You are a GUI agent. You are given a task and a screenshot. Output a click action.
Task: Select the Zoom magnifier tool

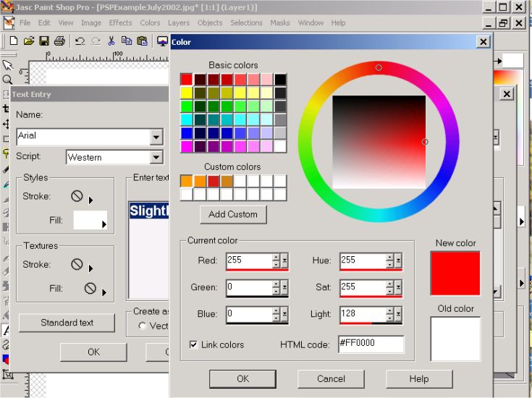[7, 80]
